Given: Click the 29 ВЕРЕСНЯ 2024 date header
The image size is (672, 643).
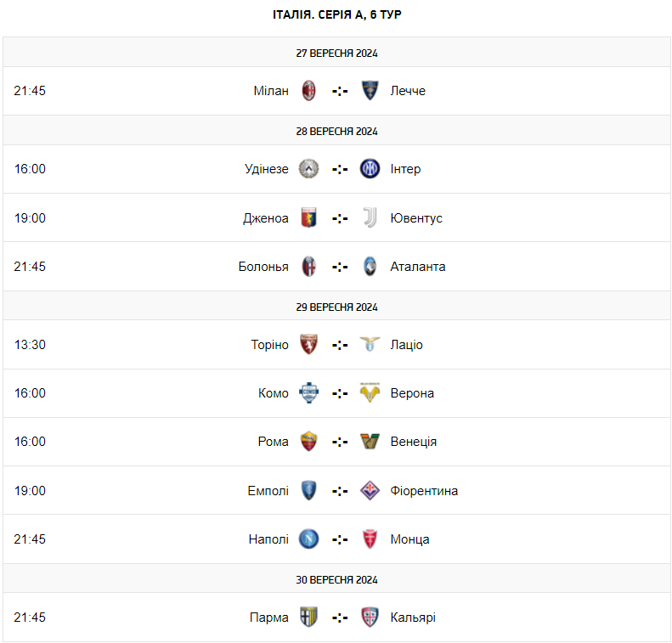Looking at the screenshot, I should click(x=337, y=307).
